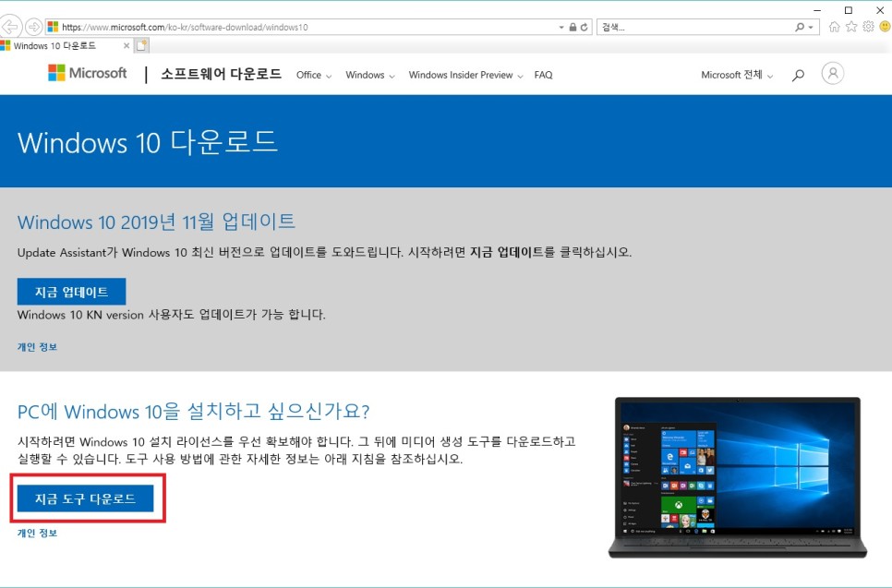The height and width of the screenshot is (588, 892).
Task: Open the account sign-in avatar icon
Action: pyautogui.click(x=832, y=73)
